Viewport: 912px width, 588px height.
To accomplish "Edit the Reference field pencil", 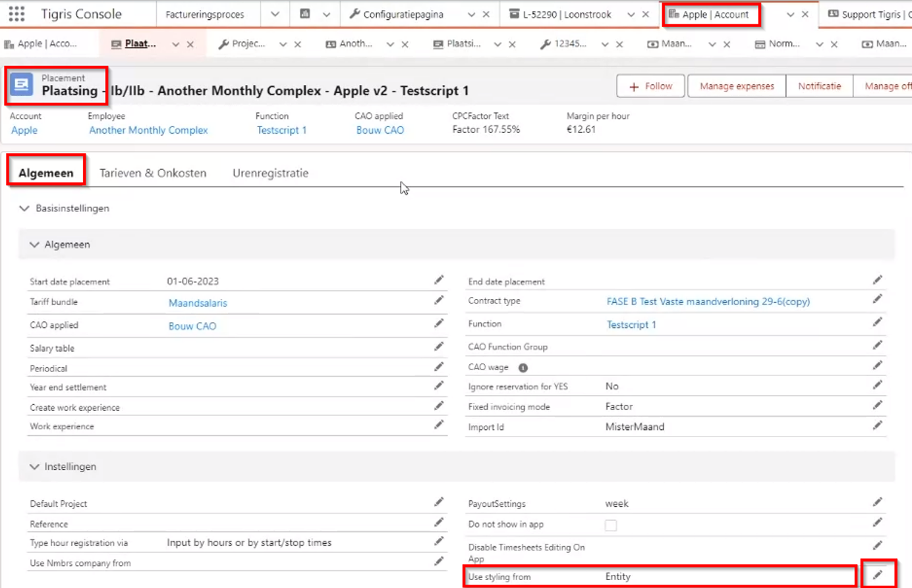I will click(439, 522).
